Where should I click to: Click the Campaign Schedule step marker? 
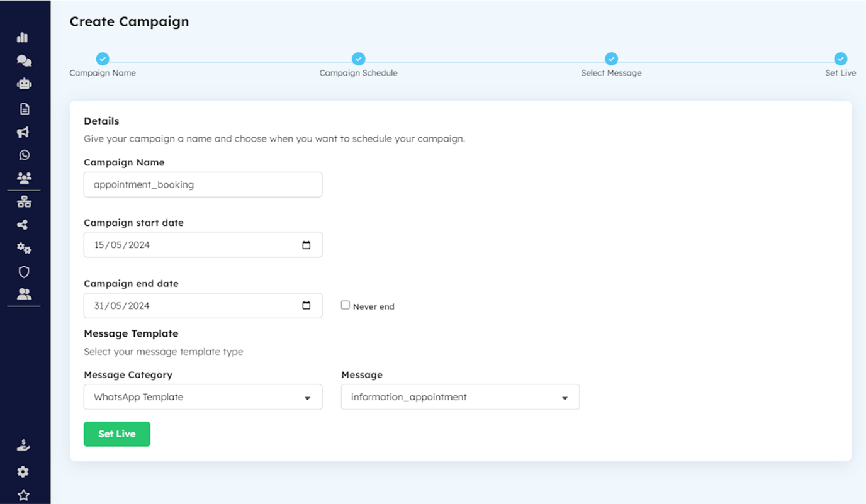(358, 59)
